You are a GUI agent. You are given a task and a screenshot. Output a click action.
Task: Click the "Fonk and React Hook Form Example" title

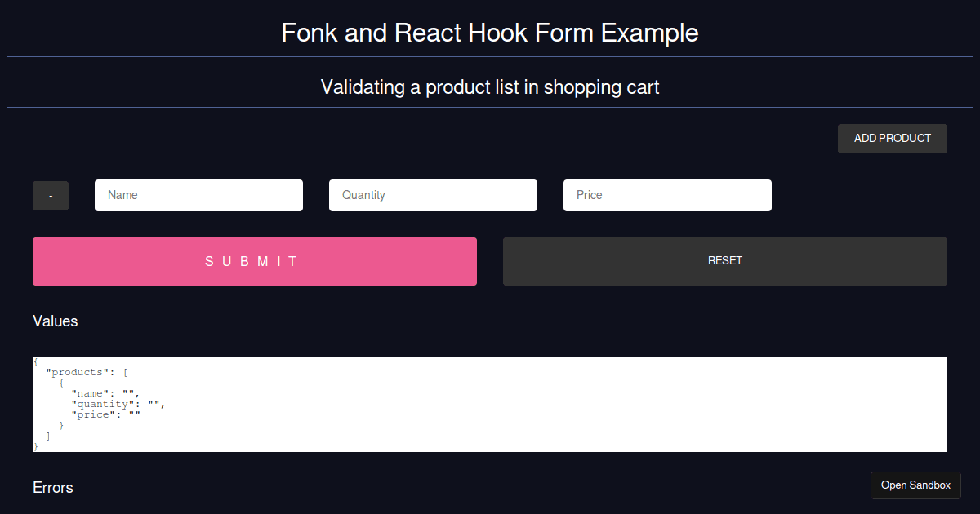click(x=490, y=33)
